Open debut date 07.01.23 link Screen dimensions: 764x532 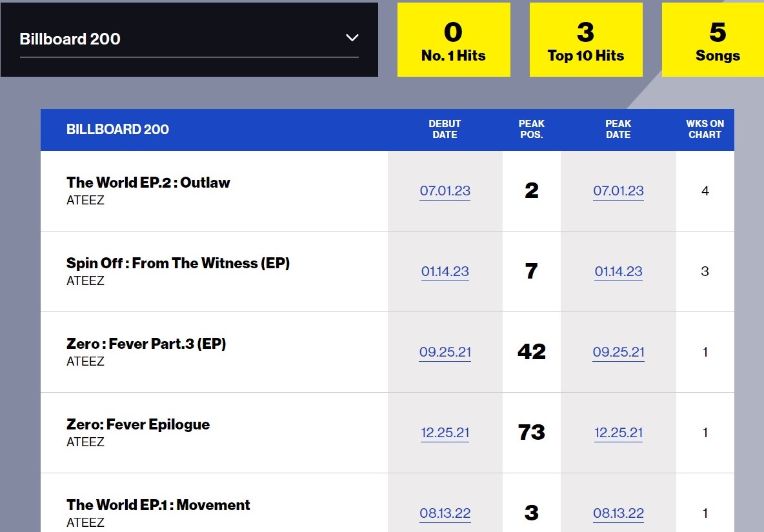(445, 191)
